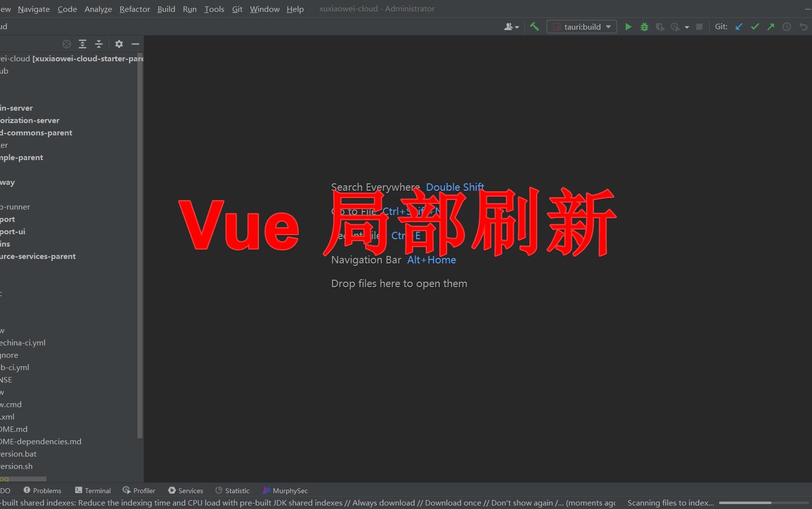Click 'Don't show again' in the status bar
Screen dimensions: 812x509
pos(522,503)
